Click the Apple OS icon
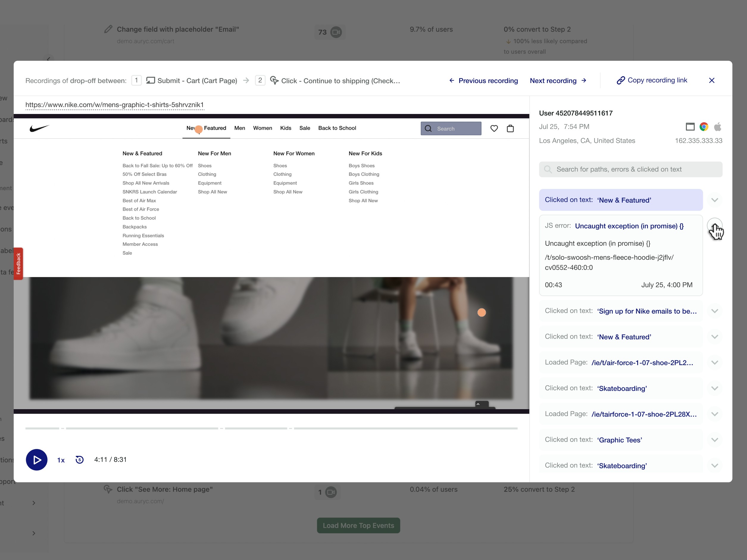Viewport: 747px width, 560px height. [x=717, y=127]
